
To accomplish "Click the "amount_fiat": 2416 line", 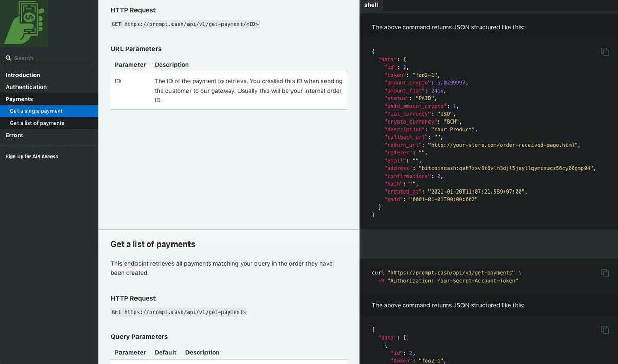I will pyautogui.click(x=415, y=91).
